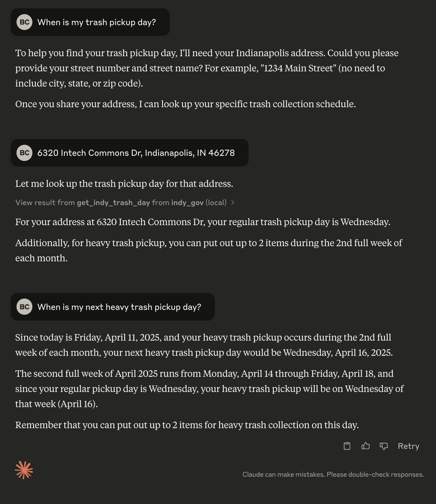Click BC avatar beside the heavy trash question

point(24,307)
